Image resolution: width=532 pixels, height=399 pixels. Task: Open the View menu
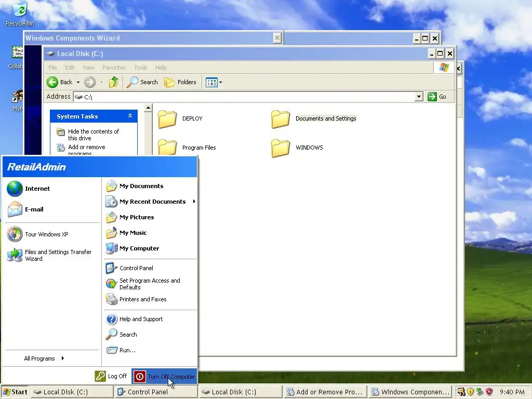click(88, 68)
